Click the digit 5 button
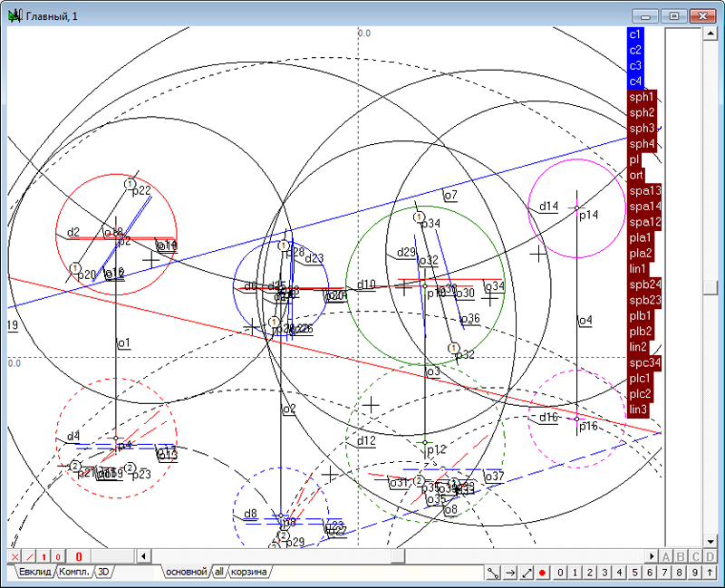The width and height of the screenshot is (725, 588). (x=635, y=573)
